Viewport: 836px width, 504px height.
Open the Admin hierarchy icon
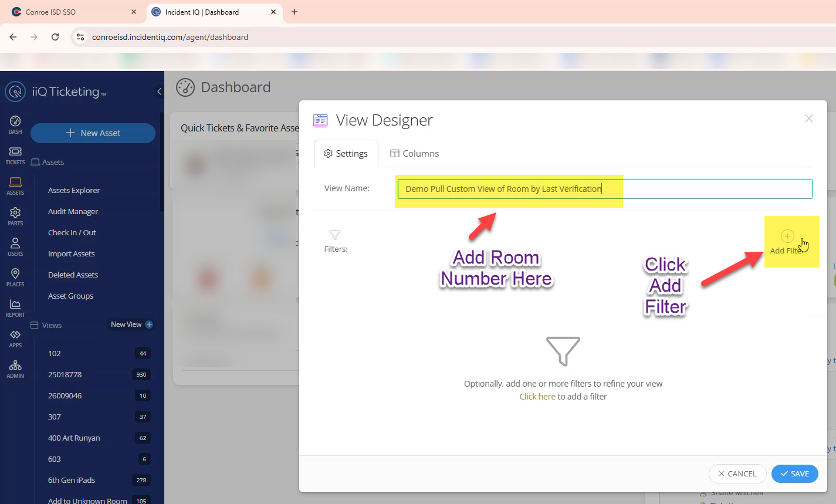15,364
